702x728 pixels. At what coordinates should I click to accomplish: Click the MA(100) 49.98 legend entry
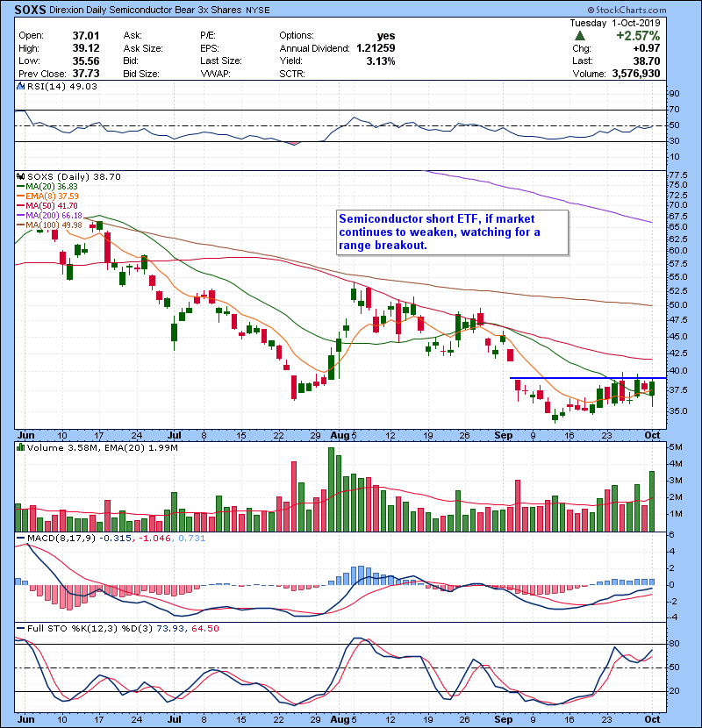pos(49,225)
